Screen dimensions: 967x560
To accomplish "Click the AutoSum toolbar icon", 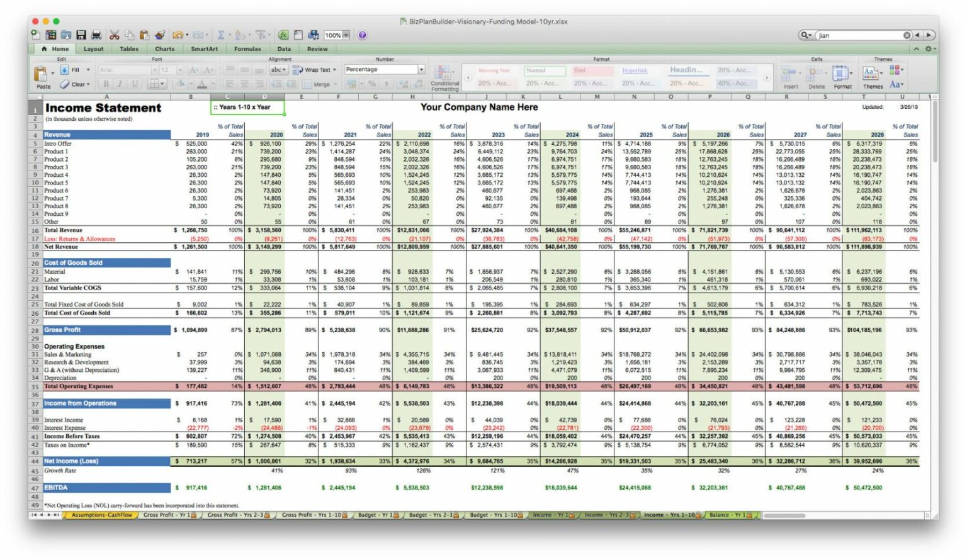I will pos(220,35).
